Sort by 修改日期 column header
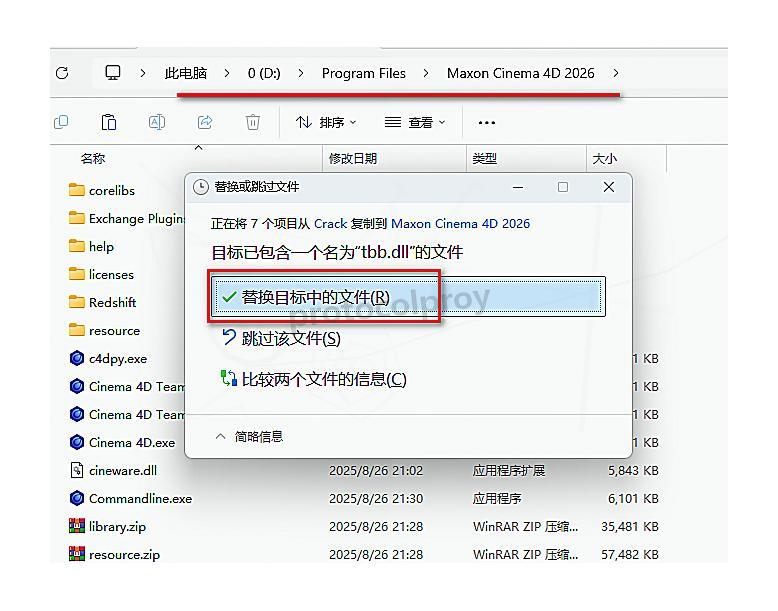This screenshot has height=611, width=778. [353, 159]
